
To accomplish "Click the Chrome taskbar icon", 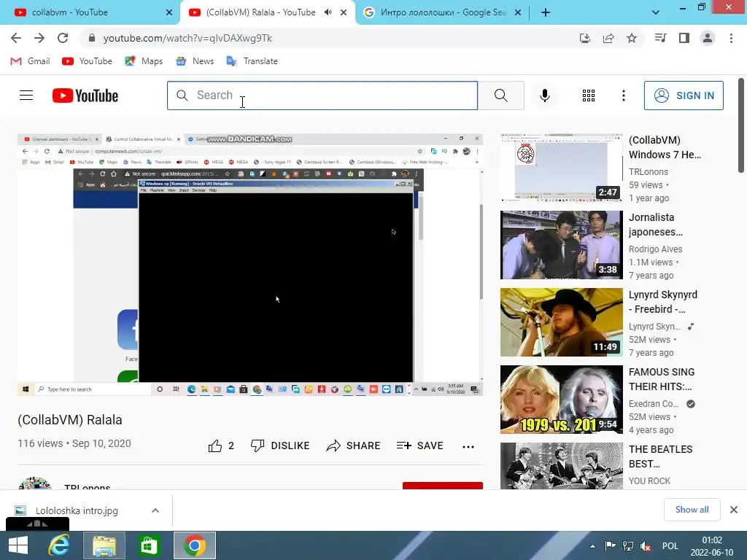I will coord(194,545).
